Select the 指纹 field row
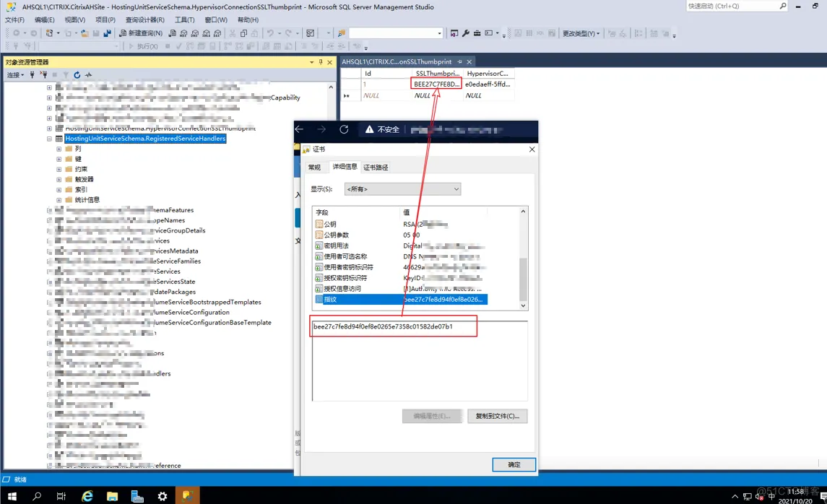 click(401, 300)
